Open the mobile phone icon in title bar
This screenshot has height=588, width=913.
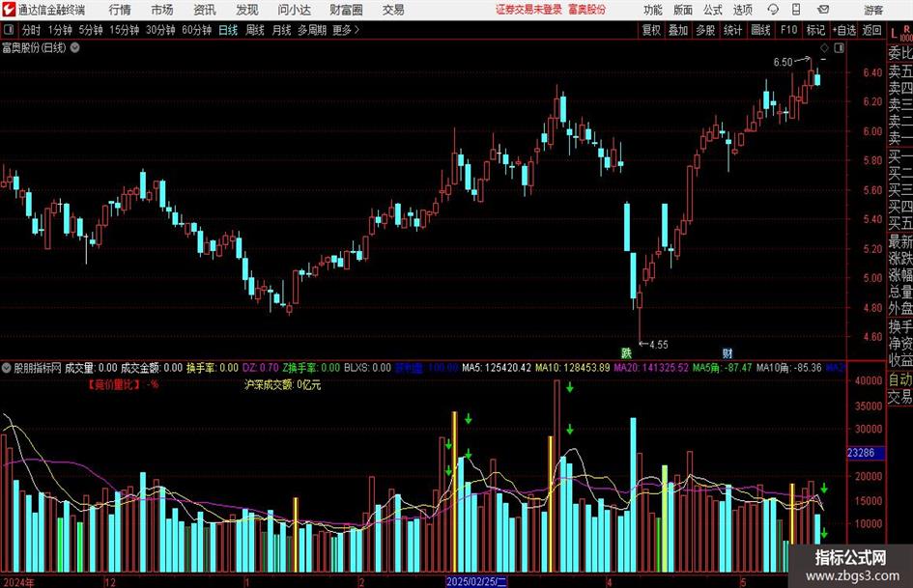pos(796,10)
